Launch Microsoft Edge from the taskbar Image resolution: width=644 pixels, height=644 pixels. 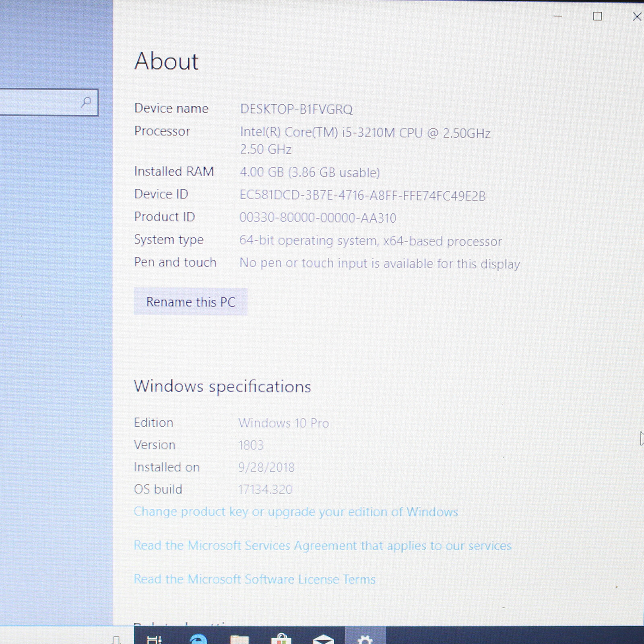point(198,639)
